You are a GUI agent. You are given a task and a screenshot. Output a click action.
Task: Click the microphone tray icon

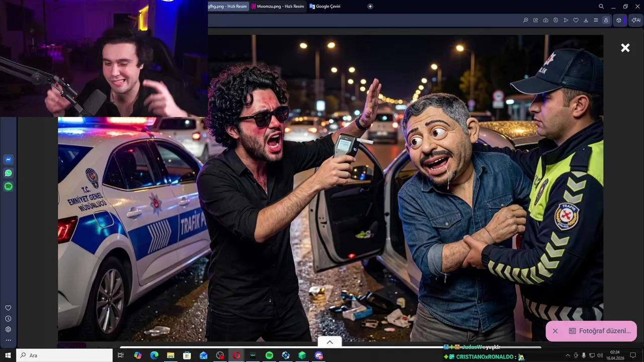584,355
